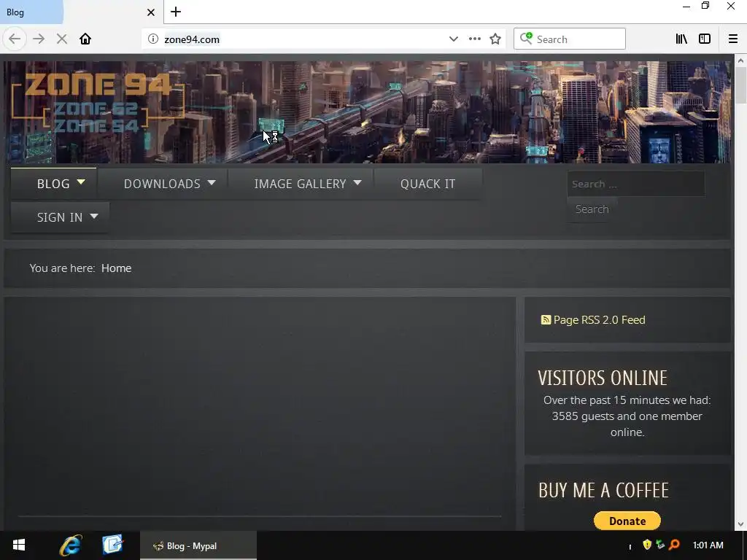Click the Home breadcrumb
Viewport: 747px width, 560px height.
pyautogui.click(x=116, y=268)
